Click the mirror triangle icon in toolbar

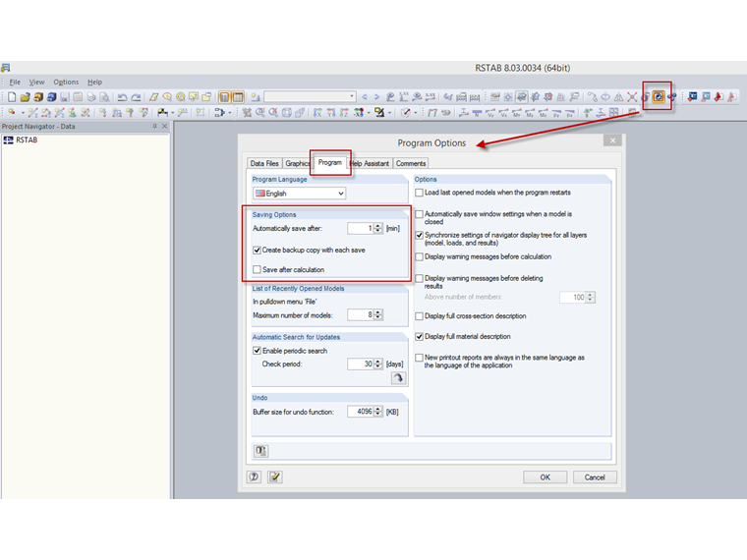point(618,97)
